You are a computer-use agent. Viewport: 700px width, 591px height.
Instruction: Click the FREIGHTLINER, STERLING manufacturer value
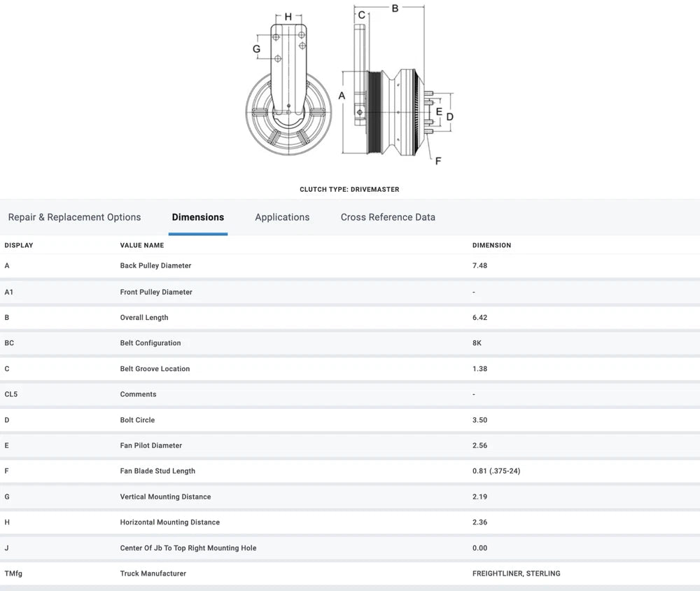tap(517, 573)
